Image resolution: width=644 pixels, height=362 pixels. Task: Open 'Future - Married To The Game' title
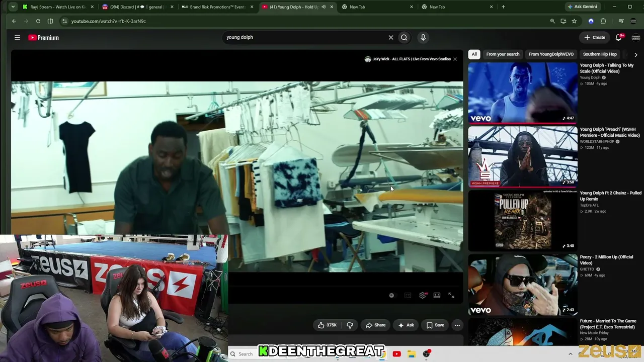coord(608,324)
